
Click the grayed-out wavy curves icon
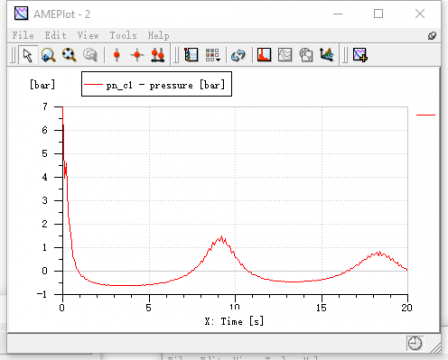coord(285,55)
